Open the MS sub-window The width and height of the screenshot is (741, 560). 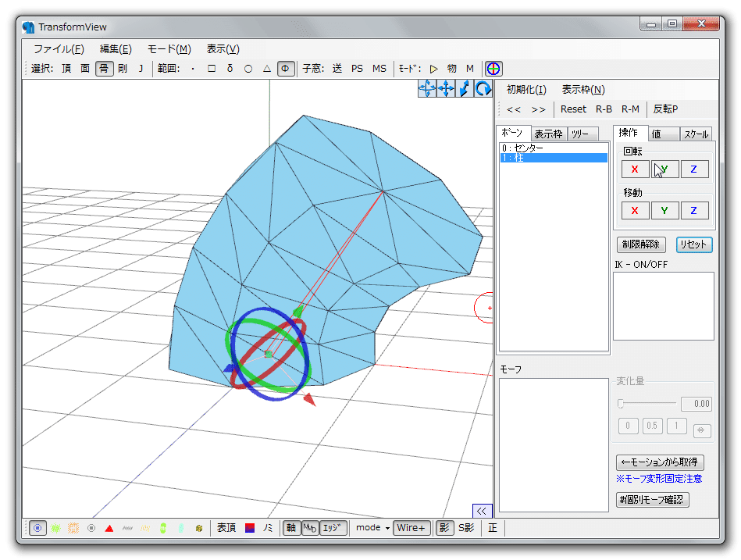click(x=379, y=69)
